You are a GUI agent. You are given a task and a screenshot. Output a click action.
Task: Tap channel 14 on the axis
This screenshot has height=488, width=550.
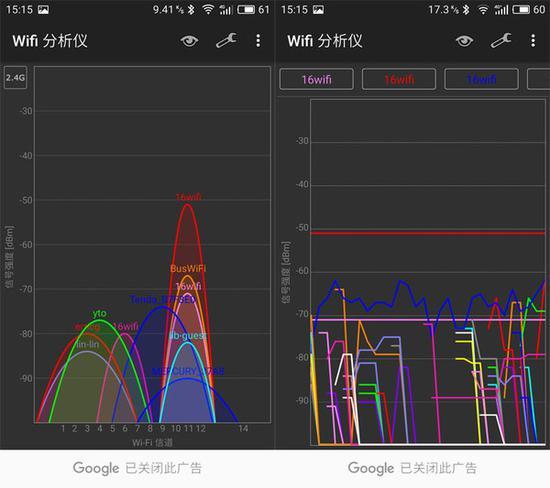point(243,428)
